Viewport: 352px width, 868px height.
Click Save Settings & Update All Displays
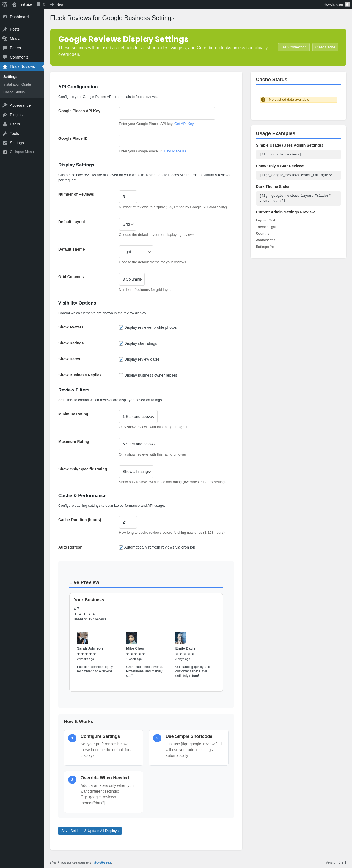click(90, 831)
